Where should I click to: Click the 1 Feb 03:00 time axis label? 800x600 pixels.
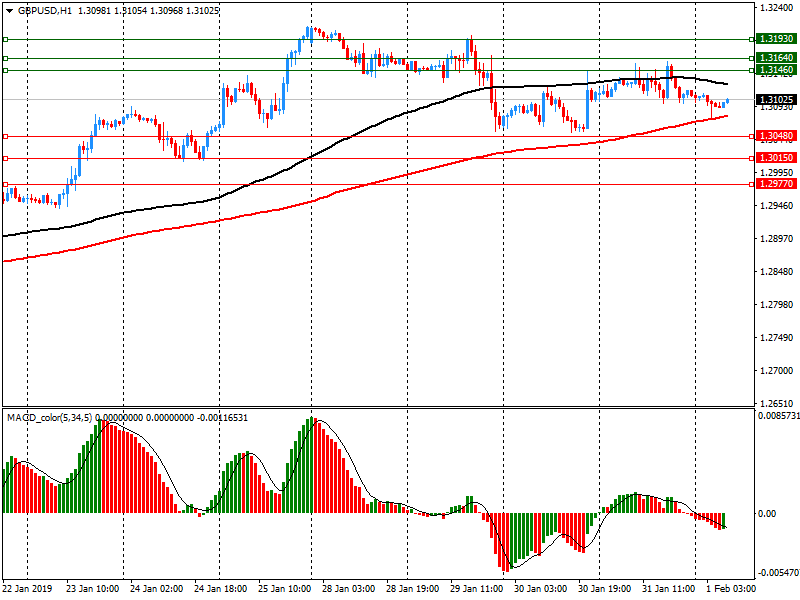point(729,590)
